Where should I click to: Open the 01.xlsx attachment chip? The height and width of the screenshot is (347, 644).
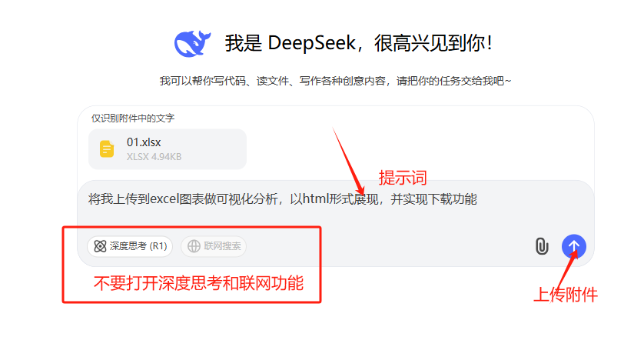(x=168, y=148)
